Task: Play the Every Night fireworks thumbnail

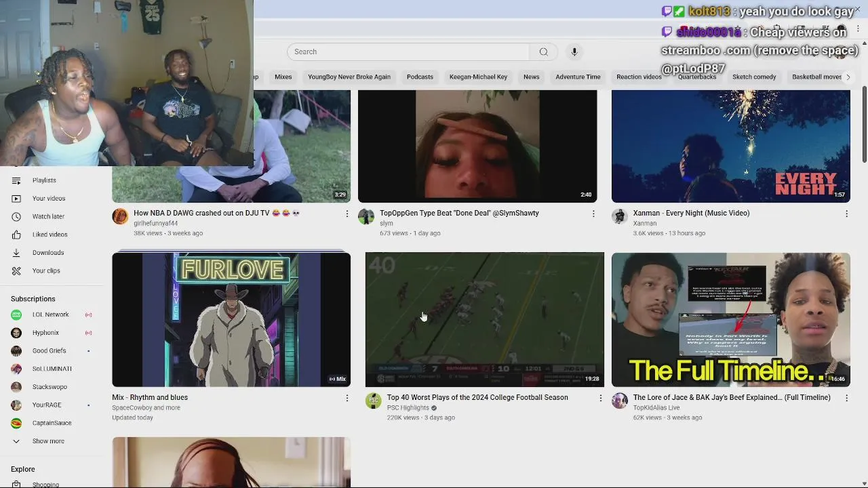Action: [x=731, y=146]
